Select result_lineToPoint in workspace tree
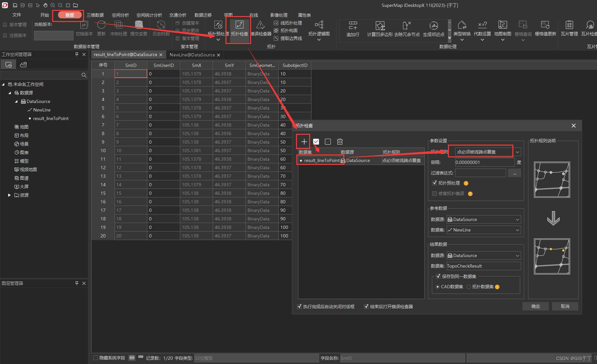This screenshot has height=364, width=597. [x=51, y=118]
